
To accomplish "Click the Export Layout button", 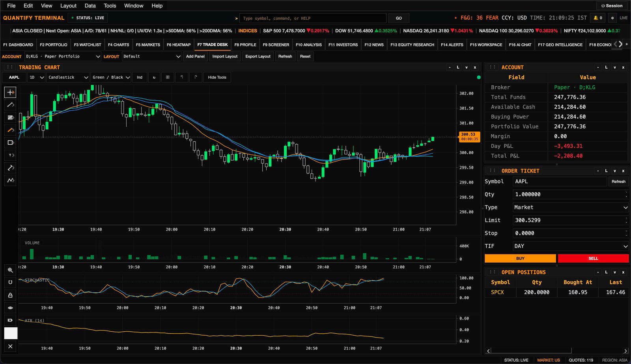I will pos(258,56).
